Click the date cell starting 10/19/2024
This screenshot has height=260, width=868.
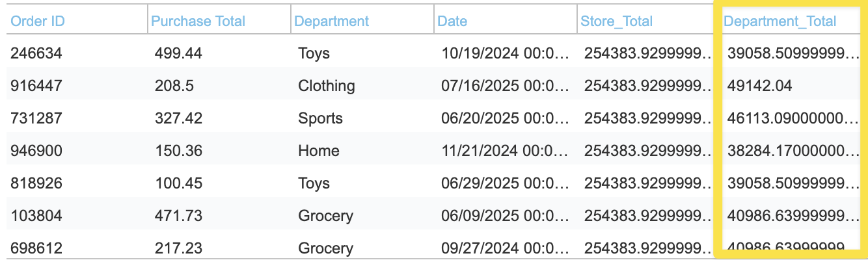(507, 53)
